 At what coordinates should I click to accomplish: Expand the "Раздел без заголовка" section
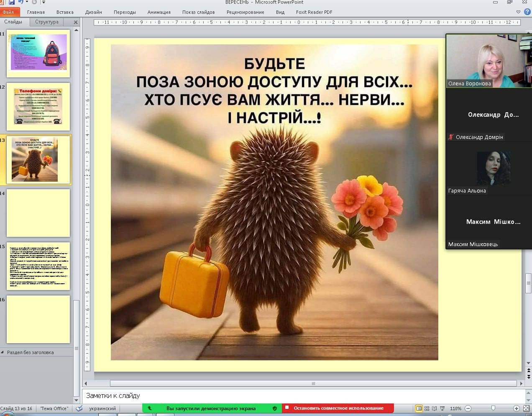coord(3,352)
